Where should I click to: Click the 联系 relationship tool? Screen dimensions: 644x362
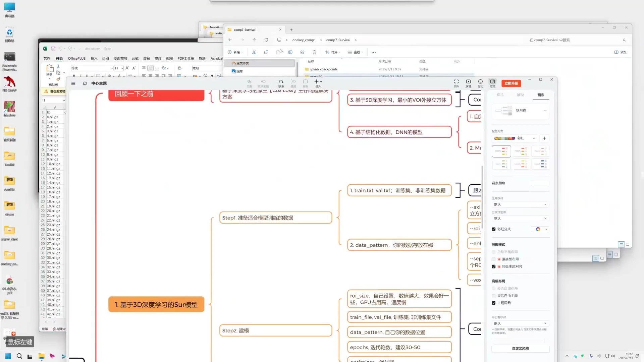point(281,83)
